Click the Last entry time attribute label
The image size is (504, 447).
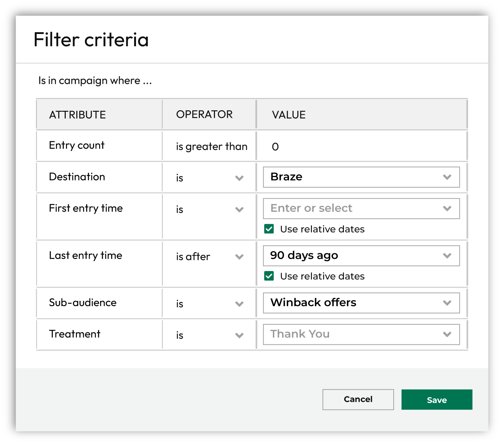pos(86,256)
